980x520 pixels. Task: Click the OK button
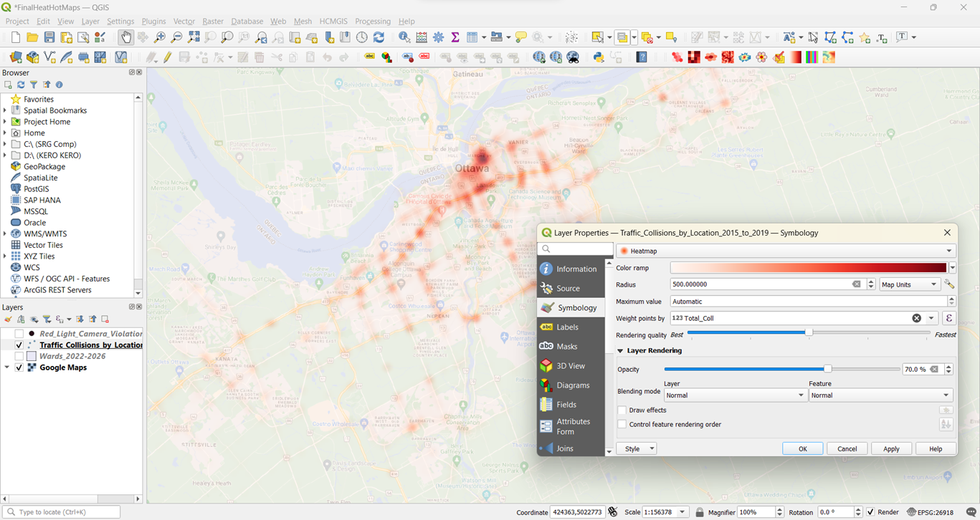click(x=803, y=449)
